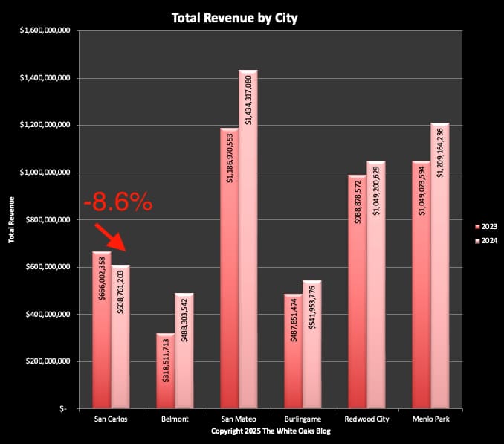Select the -8.6% annotation text
This screenshot has width=504, height=444.
click(x=117, y=202)
